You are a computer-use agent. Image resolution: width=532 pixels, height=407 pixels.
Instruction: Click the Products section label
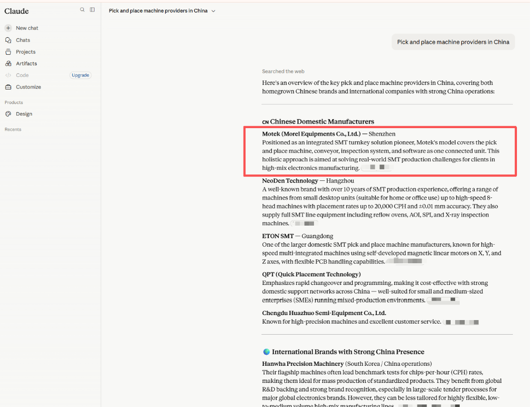(x=14, y=102)
